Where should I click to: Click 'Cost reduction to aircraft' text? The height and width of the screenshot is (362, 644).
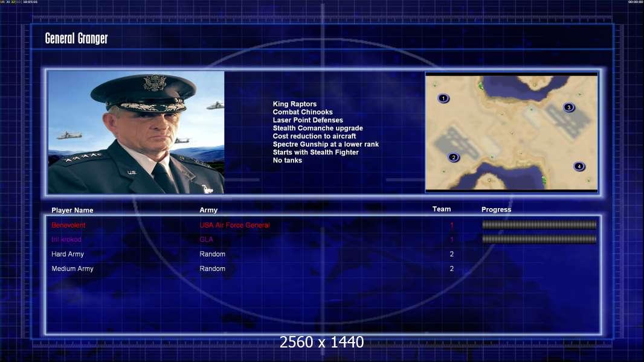[x=314, y=136]
